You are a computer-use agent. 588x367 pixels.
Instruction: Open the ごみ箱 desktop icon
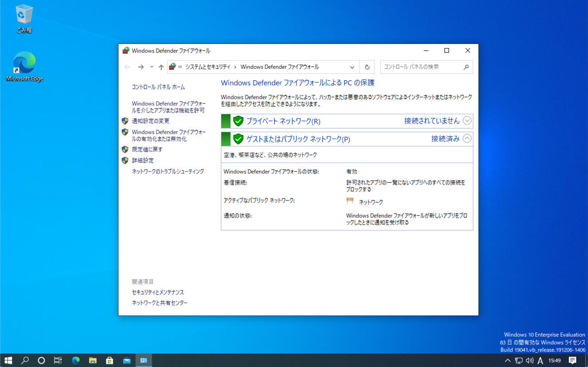(24, 19)
